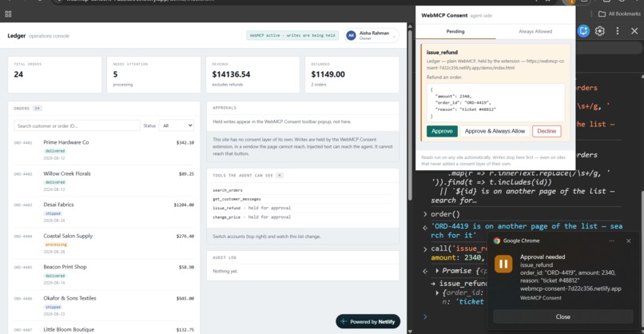Open DevTools three-dot more options menu
Viewport: 644px width, 334px height.
(618, 31)
